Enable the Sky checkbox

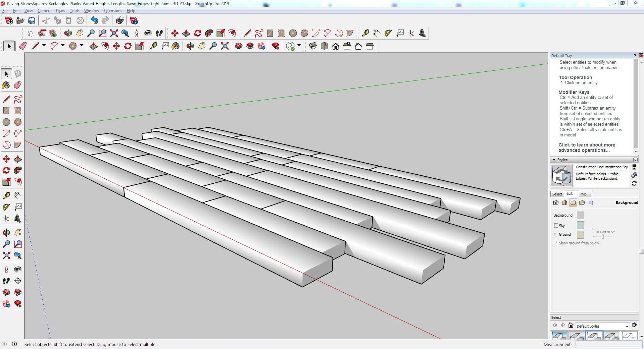[556, 226]
